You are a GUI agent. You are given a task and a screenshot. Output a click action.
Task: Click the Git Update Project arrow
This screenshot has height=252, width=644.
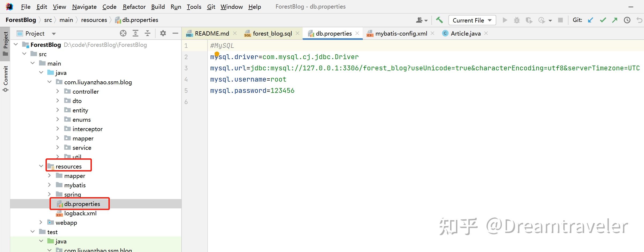tap(590, 20)
